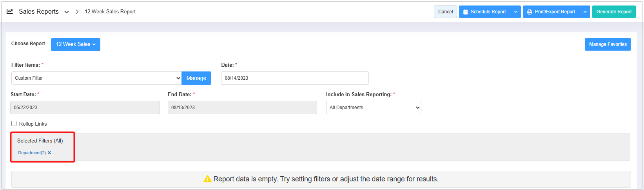
Task: Open the Print/Export Report dropdown arrow
Action: coord(585,12)
